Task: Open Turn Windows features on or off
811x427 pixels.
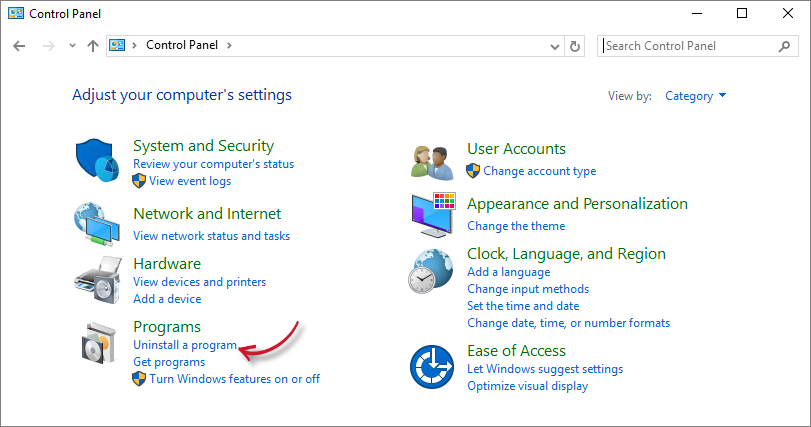Action: pyautogui.click(x=234, y=379)
